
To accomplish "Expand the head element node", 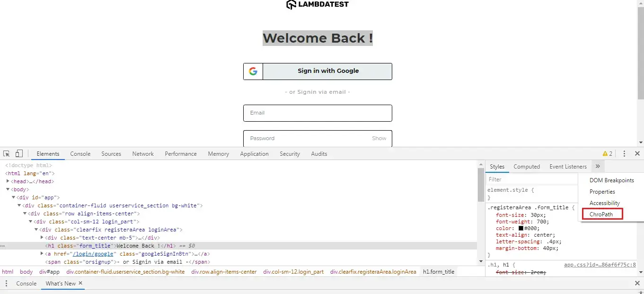I will 8,181.
